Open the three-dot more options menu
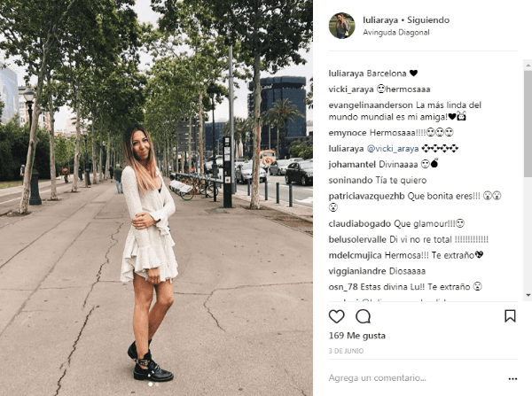This screenshot has width=532, height=396. point(512,378)
